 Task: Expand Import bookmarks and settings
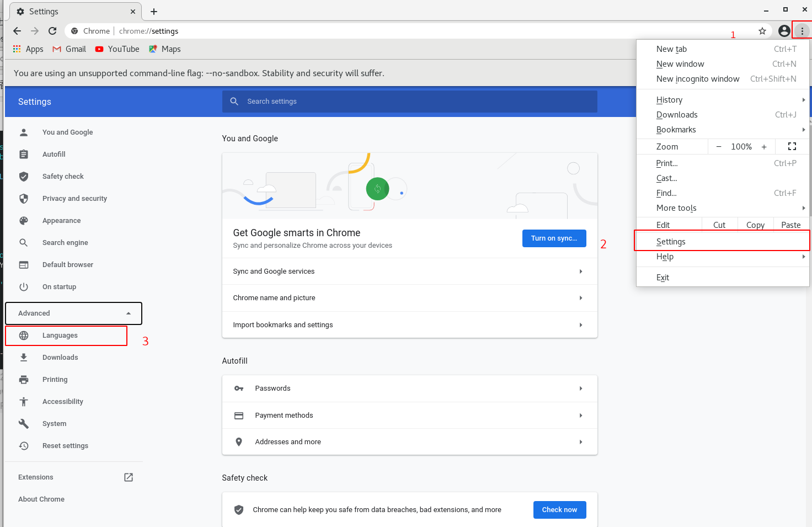(x=409, y=325)
